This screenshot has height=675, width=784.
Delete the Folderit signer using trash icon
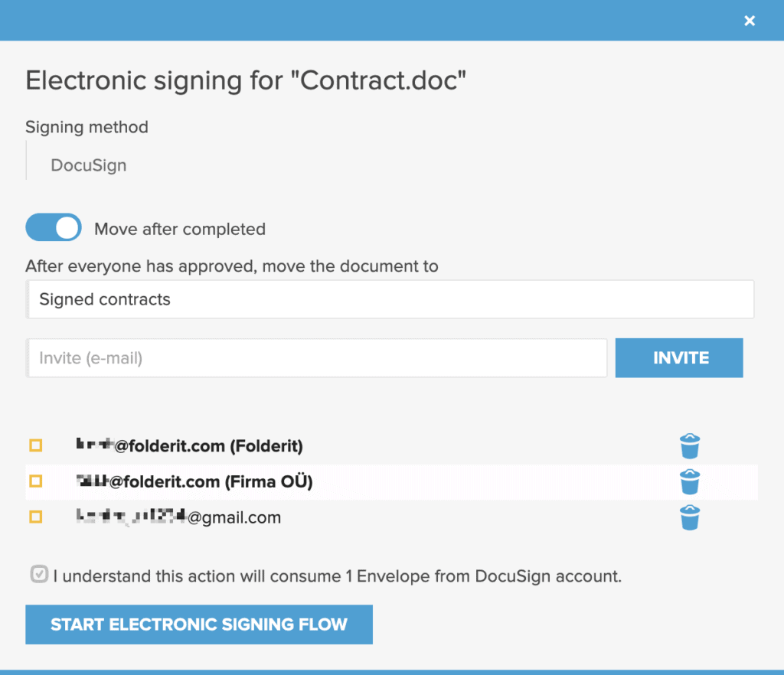pyautogui.click(x=689, y=445)
